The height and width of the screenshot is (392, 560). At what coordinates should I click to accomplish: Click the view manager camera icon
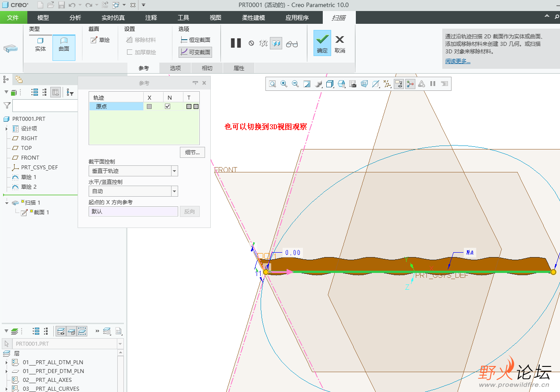[353, 84]
